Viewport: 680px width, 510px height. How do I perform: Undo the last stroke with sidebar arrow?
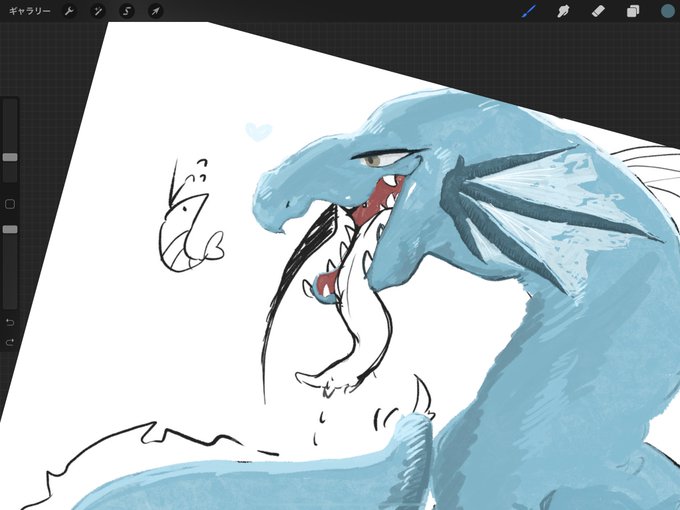tap(10, 322)
